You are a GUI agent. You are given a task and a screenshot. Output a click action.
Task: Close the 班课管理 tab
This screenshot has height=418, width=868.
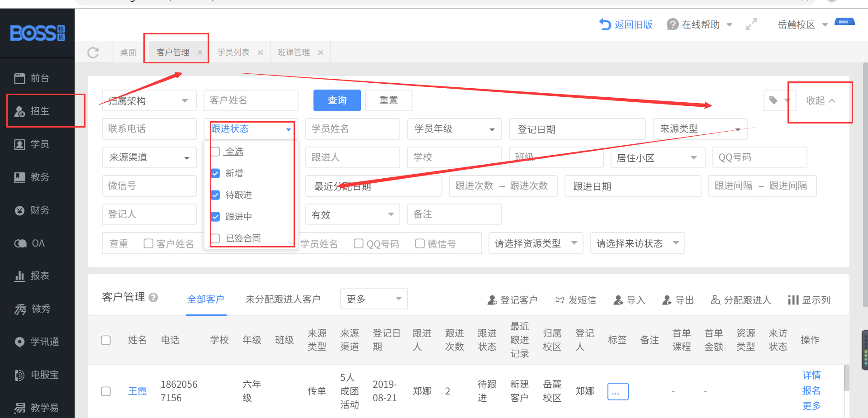click(x=321, y=52)
